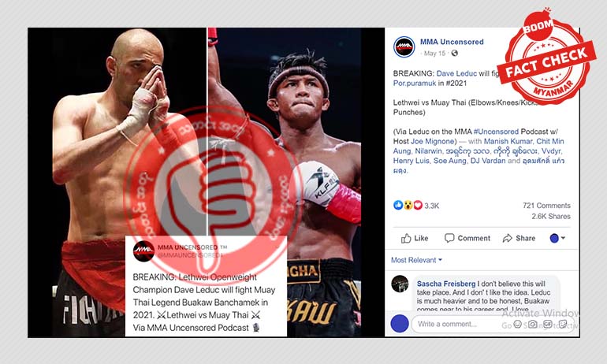This screenshot has width=607, height=364.
Task: Click the Comment speech bubble button
Action: pos(467,238)
